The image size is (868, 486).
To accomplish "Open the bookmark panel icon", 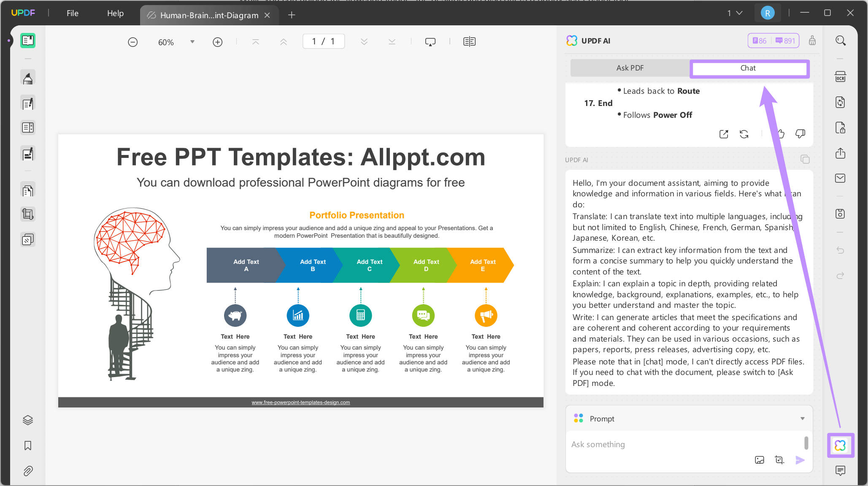I will coord(28,445).
